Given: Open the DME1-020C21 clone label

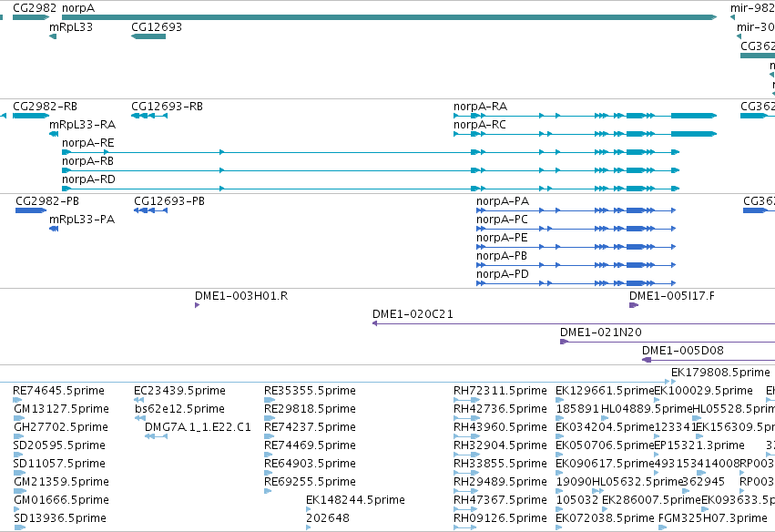Looking at the screenshot, I should point(413,314).
